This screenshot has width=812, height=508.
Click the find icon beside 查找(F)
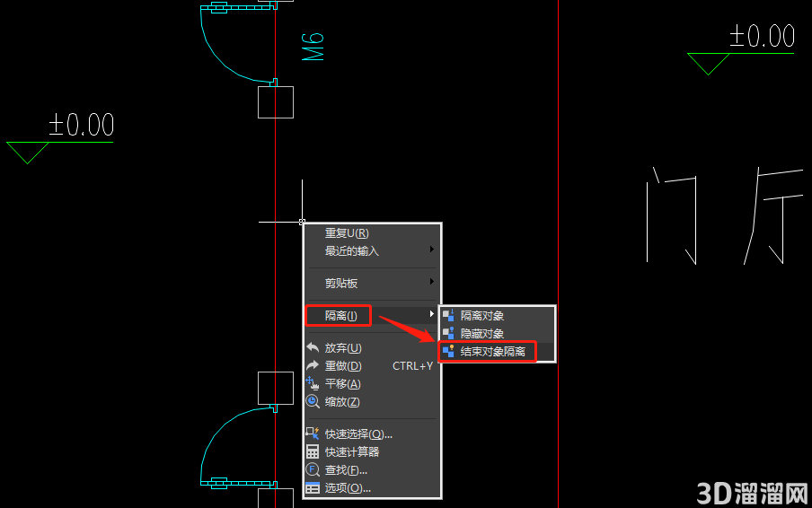pyautogui.click(x=313, y=469)
